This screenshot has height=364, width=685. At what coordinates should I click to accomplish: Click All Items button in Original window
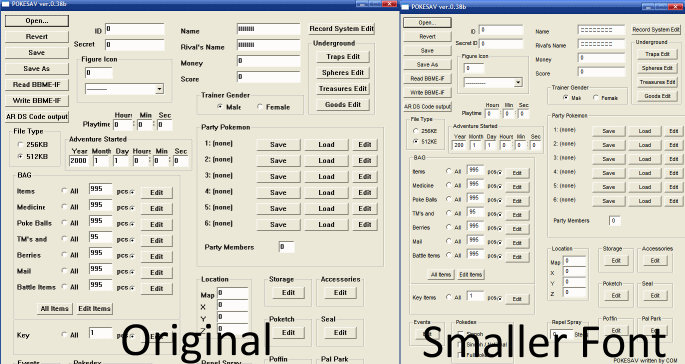(55, 309)
